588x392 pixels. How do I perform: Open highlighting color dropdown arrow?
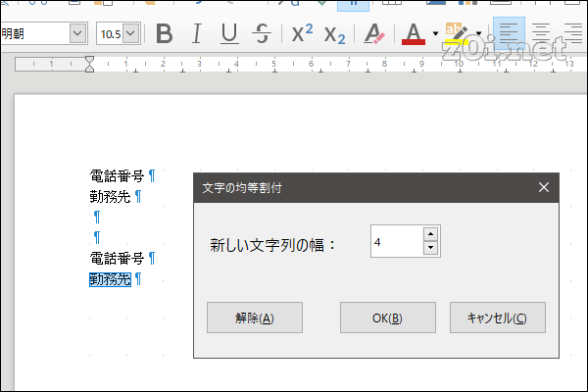click(x=478, y=33)
